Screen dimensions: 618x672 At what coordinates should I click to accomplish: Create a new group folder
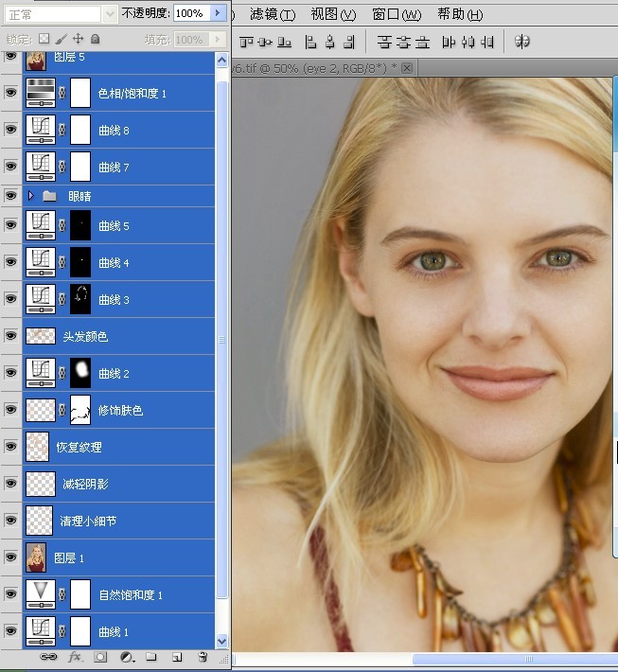pyautogui.click(x=150, y=657)
